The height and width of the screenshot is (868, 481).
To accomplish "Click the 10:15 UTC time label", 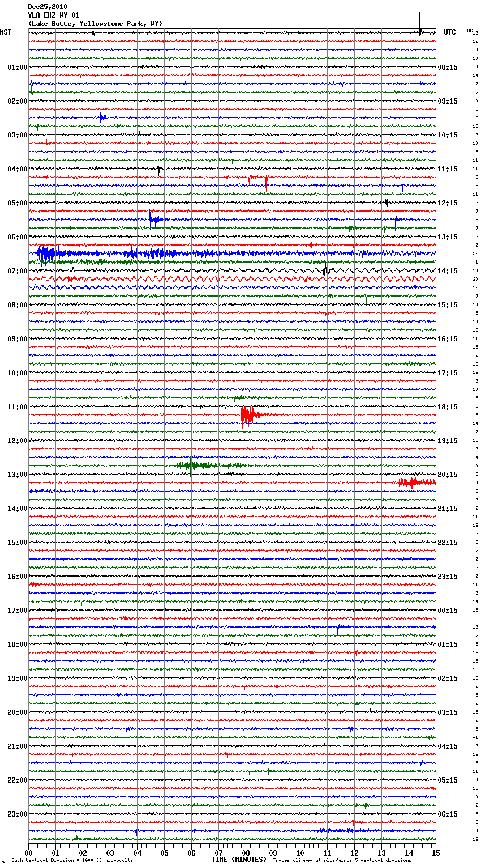I will [448, 135].
